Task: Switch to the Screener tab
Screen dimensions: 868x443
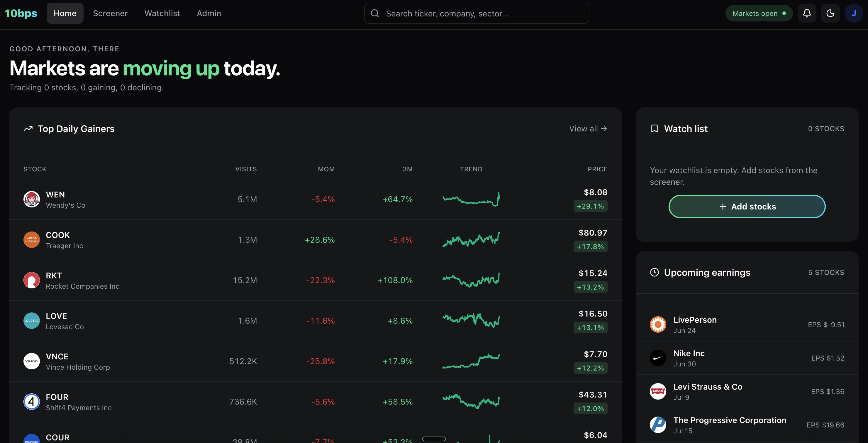Action: pos(110,13)
